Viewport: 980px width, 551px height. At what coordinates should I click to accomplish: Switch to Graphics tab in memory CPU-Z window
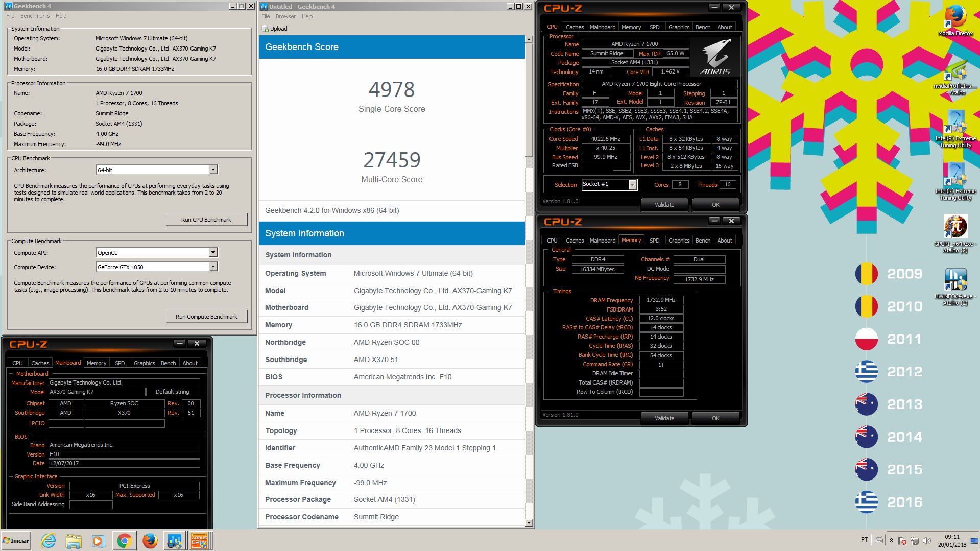point(679,241)
